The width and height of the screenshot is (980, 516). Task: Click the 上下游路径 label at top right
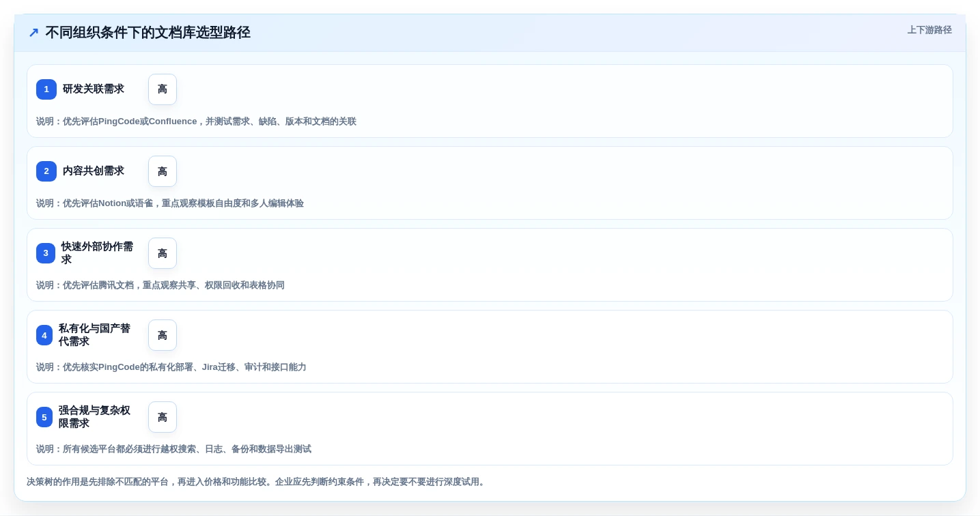coord(929,30)
